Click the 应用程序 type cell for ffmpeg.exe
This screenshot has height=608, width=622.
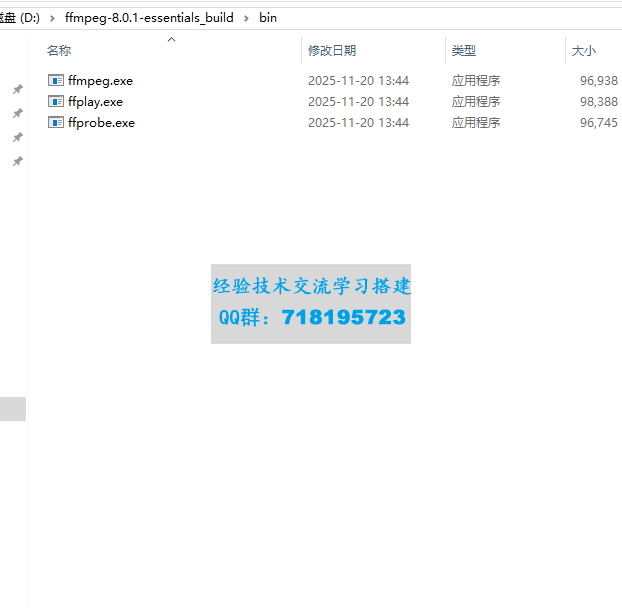pyautogui.click(x=476, y=81)
